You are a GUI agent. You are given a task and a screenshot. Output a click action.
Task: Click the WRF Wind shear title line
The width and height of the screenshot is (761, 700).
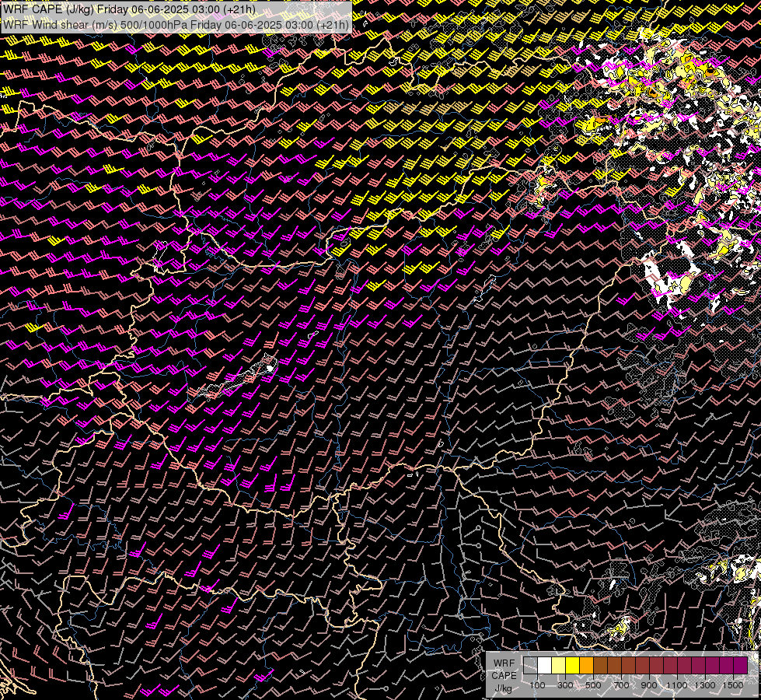[176, 25]
